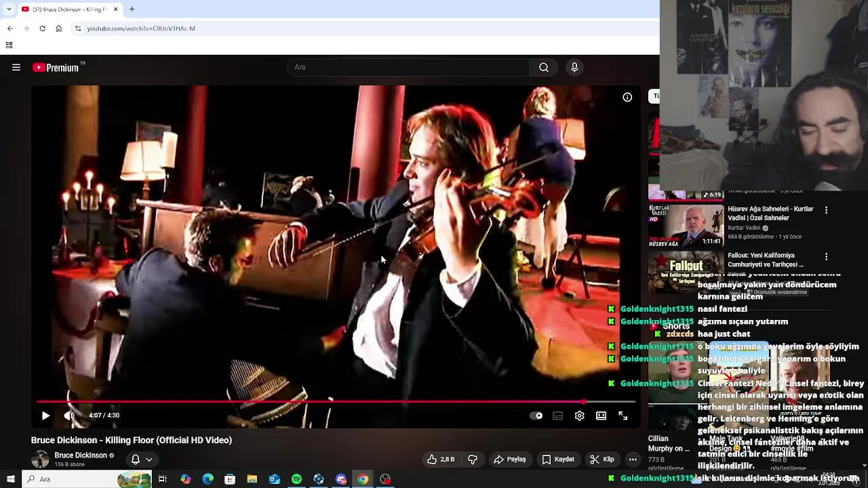Toggle subtitles in the video player
The image size is (868, 488).
[557, 415]
